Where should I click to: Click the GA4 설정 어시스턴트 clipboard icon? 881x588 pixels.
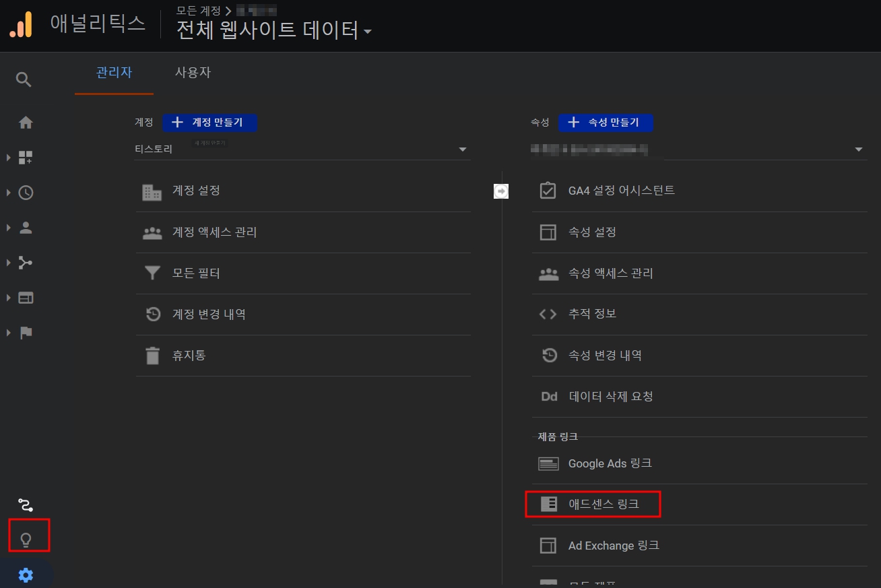click(548, 191)
